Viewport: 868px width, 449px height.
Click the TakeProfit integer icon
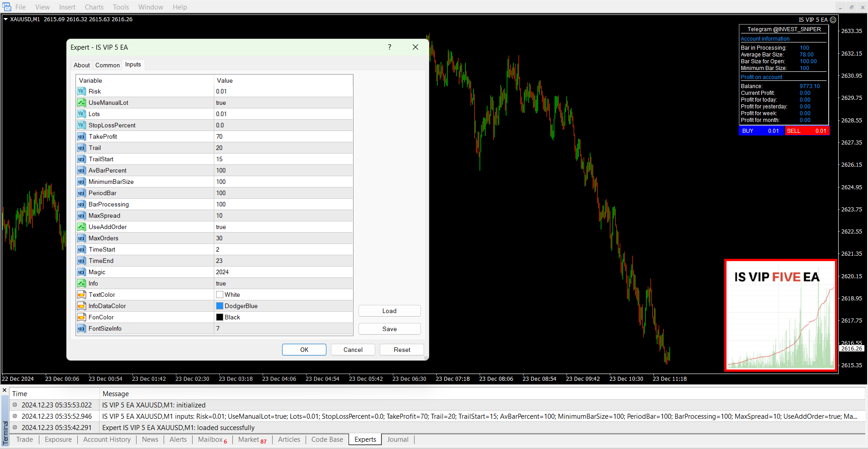click(x=81, y=136)
